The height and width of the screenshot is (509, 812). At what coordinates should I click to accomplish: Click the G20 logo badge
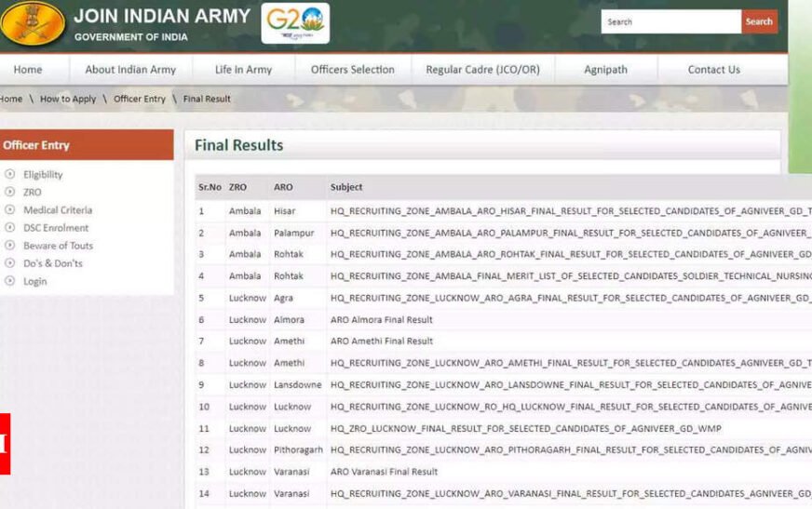coord(295,23)
